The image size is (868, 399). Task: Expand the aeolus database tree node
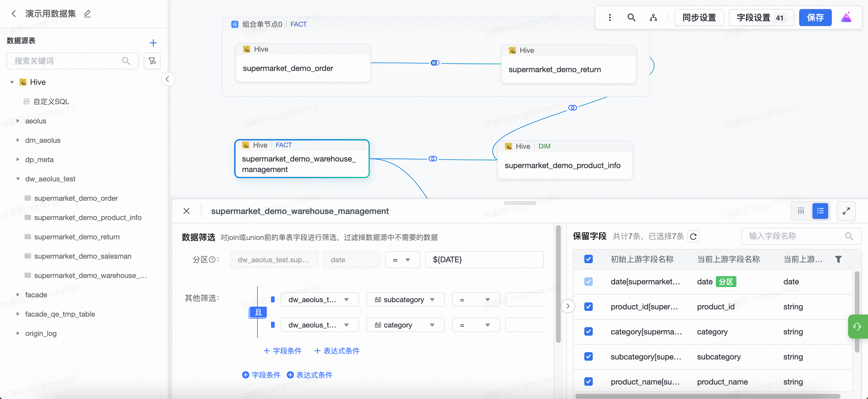click(18, 121)
